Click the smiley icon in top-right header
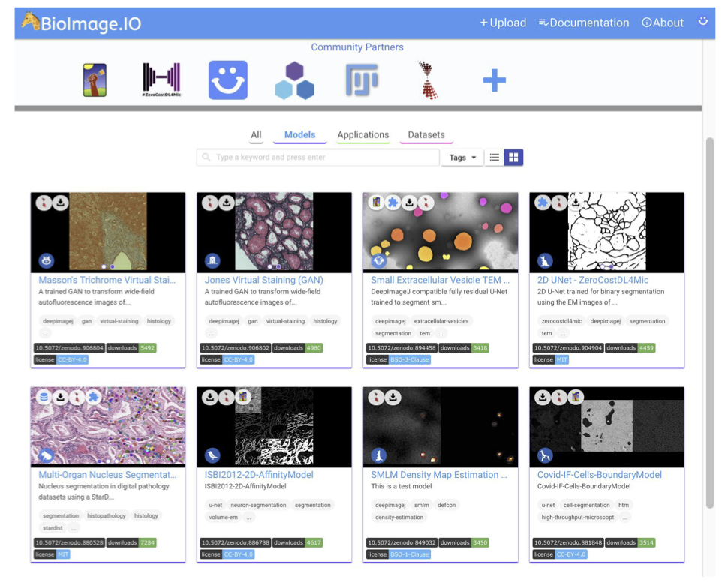 (702, 22)
